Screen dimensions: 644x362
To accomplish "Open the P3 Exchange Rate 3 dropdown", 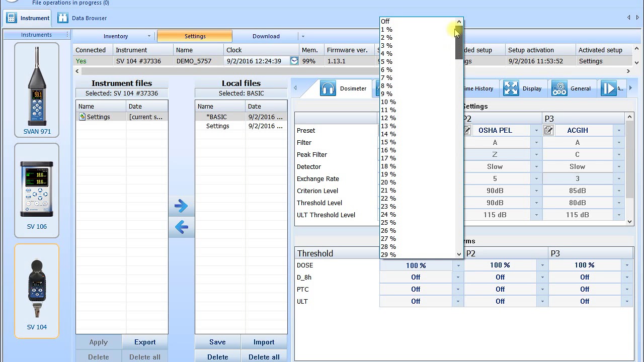I will [619, 179].
